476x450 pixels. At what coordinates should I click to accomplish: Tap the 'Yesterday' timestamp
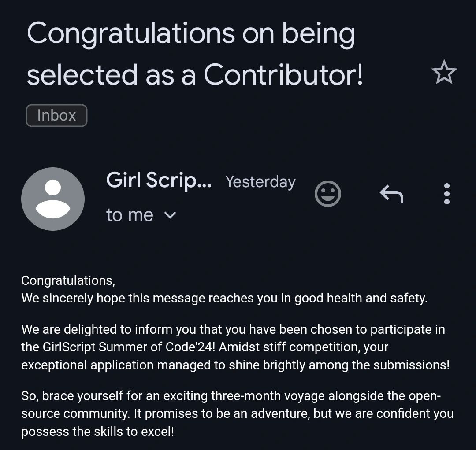(x=260, y=182)
